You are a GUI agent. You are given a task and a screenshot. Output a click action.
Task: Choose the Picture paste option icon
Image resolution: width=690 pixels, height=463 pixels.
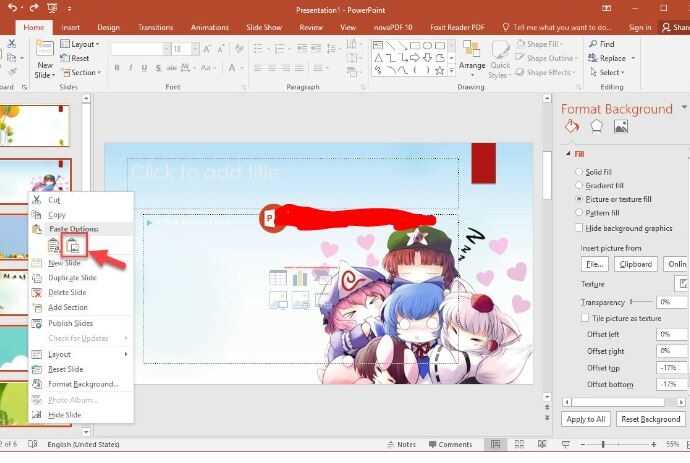(x=73, y=245)
